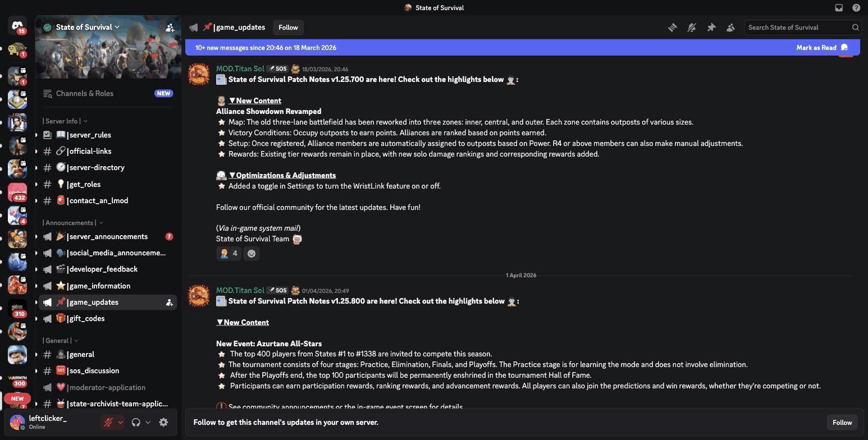The height and width of the screenshot is (440, 868).
Task: Open the turtle server icon
Action: 17,50
